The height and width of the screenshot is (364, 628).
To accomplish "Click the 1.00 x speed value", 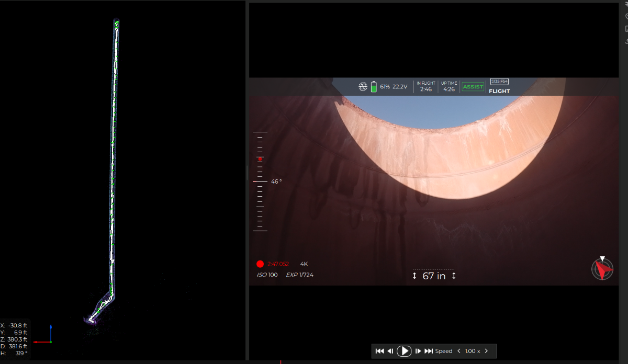I will (473, 351).
